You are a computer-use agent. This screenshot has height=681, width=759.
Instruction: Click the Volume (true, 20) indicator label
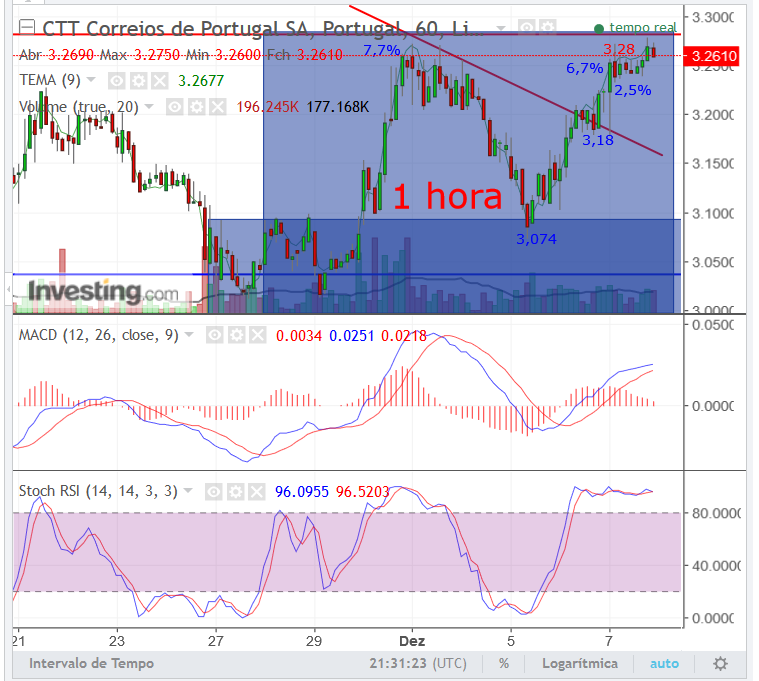pyautogui.click(x=79, y=106)
